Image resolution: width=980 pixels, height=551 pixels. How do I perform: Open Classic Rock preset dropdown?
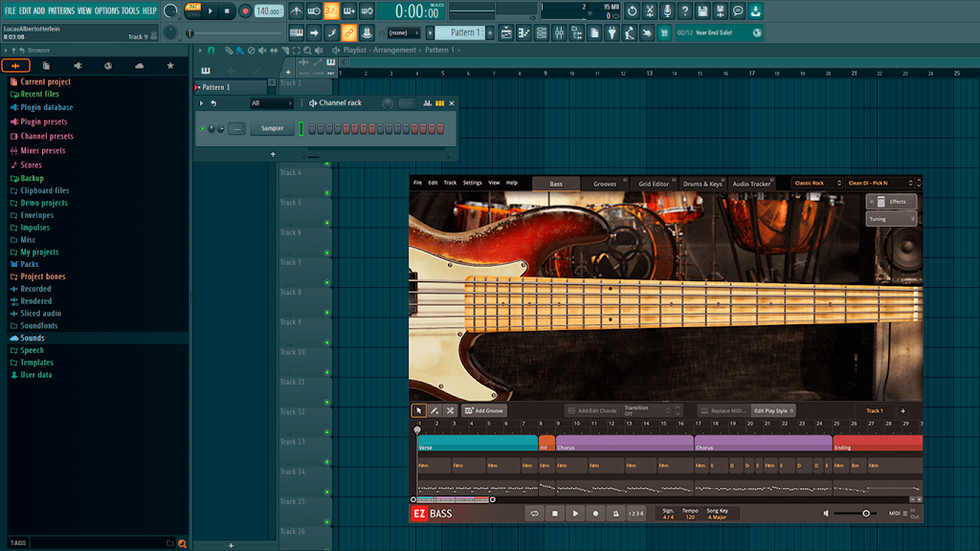pos(817,183)
